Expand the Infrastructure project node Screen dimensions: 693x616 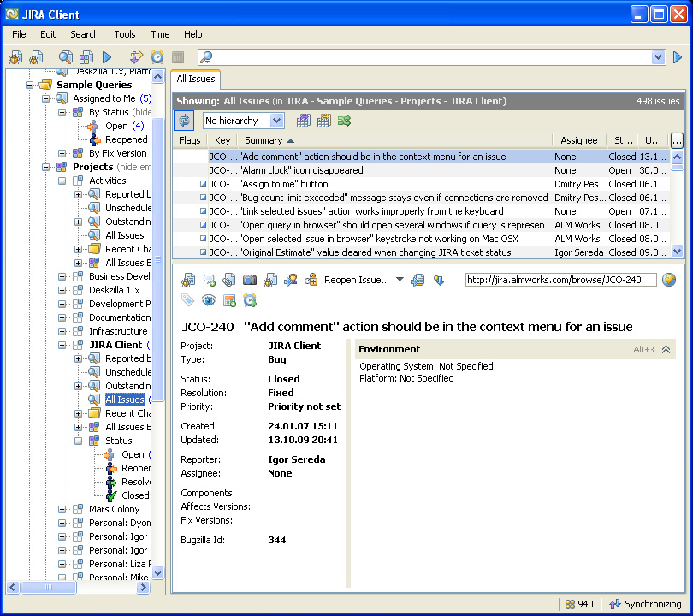point(62,331)
